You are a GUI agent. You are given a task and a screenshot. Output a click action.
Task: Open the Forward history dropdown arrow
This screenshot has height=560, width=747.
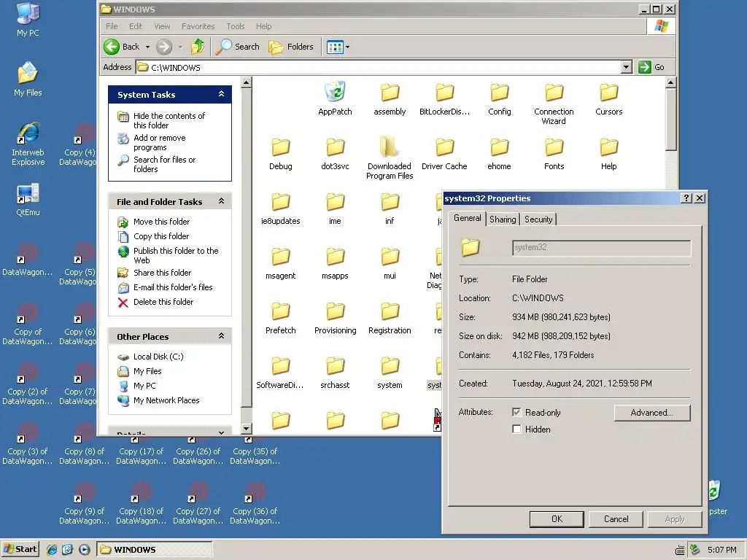[180, 47]
